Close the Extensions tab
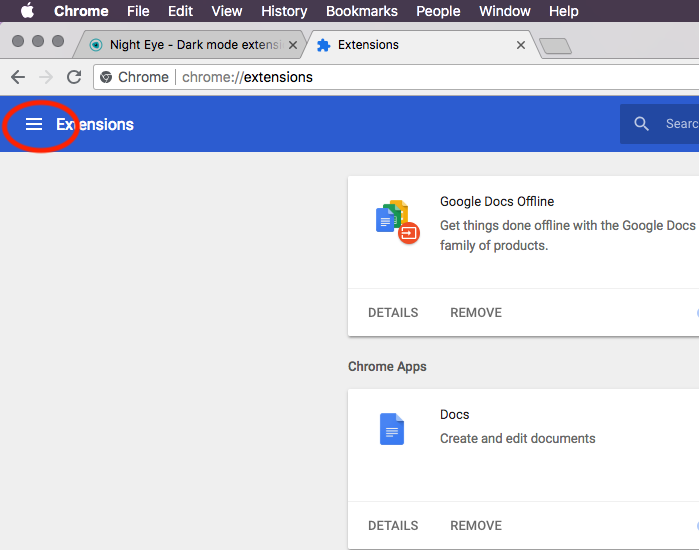The width and height of the screenshot is (699, 550). pos(520,45)
